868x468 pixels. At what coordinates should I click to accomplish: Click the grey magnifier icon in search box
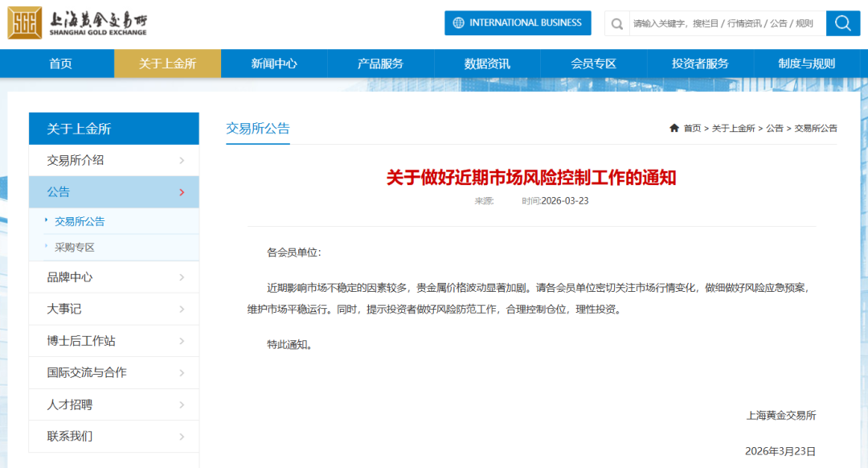pyautogui.click(x=617, y=23)
